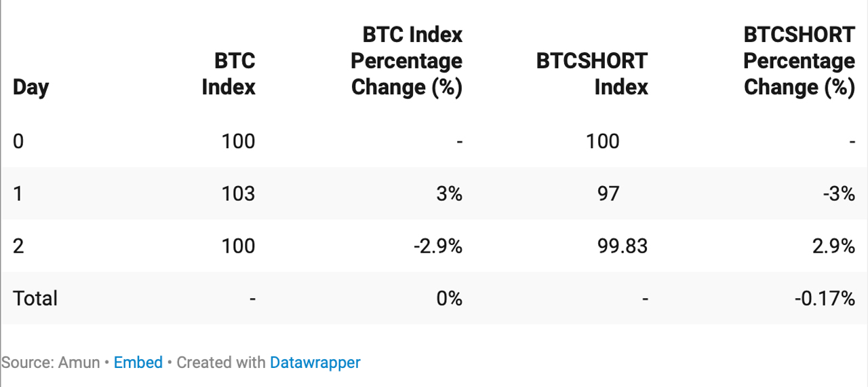
Task: Select the BTC Index column header
Action: (229, 74)
